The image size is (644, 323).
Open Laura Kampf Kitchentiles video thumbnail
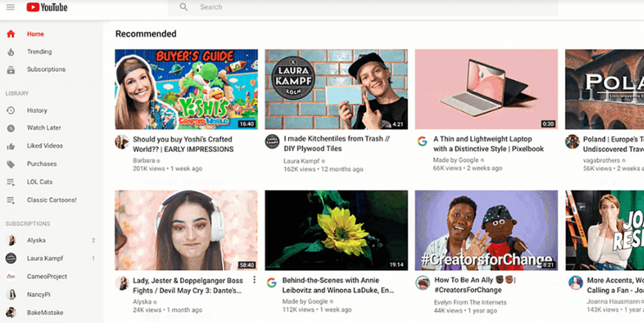336,89
